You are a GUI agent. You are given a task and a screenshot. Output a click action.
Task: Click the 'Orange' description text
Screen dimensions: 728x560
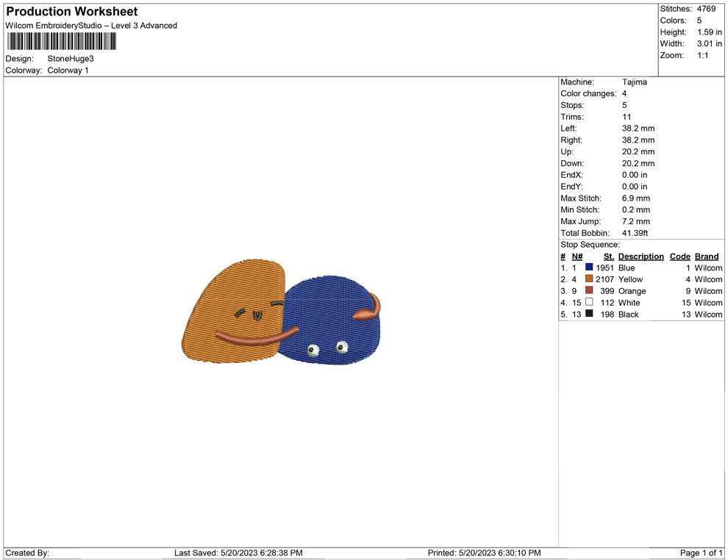click(x=632, y=291)
